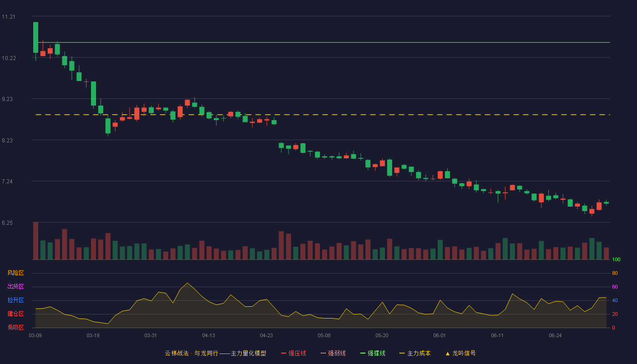The width and height of the screenshot is (637, 364).
Task: Click the 04-13 date label
Action: point(208,335)
